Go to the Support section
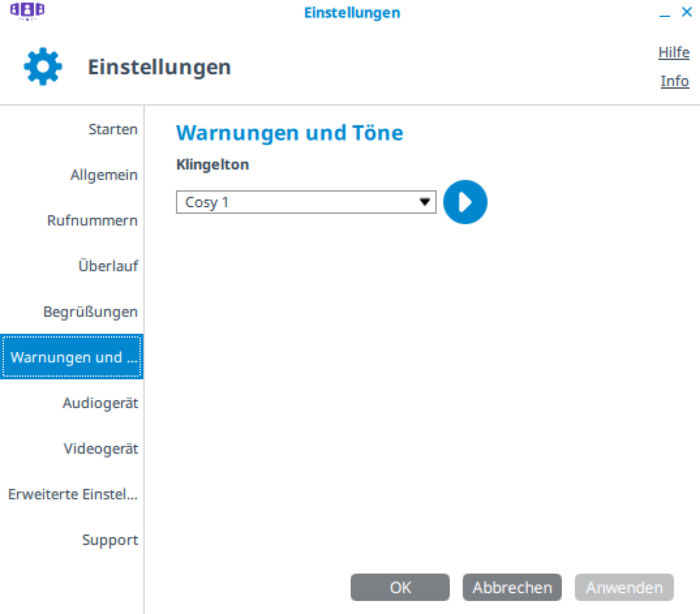 [110, 539]
